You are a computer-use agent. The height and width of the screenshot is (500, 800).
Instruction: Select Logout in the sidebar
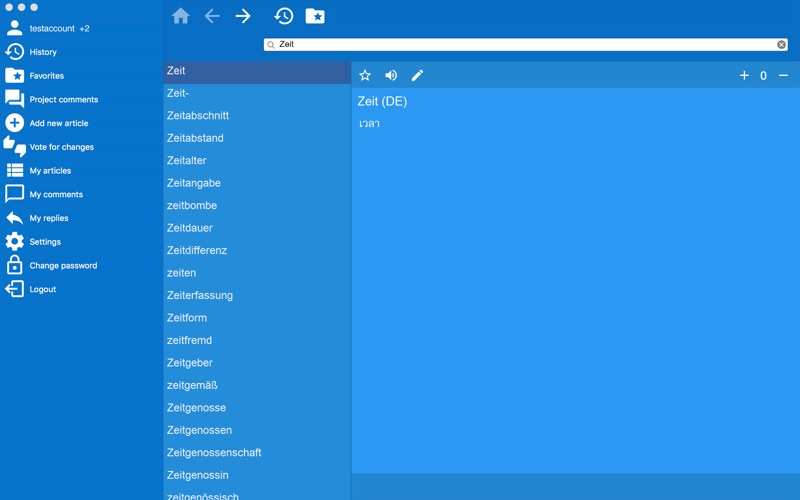coord(31,289)
